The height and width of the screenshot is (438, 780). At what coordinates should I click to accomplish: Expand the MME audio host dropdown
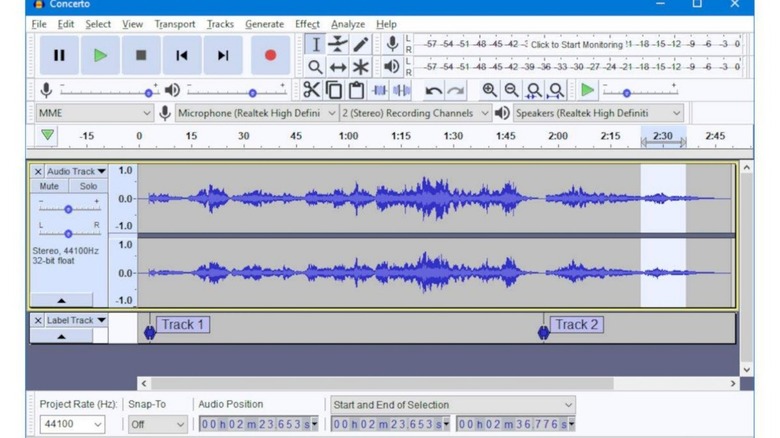(148, 113)
